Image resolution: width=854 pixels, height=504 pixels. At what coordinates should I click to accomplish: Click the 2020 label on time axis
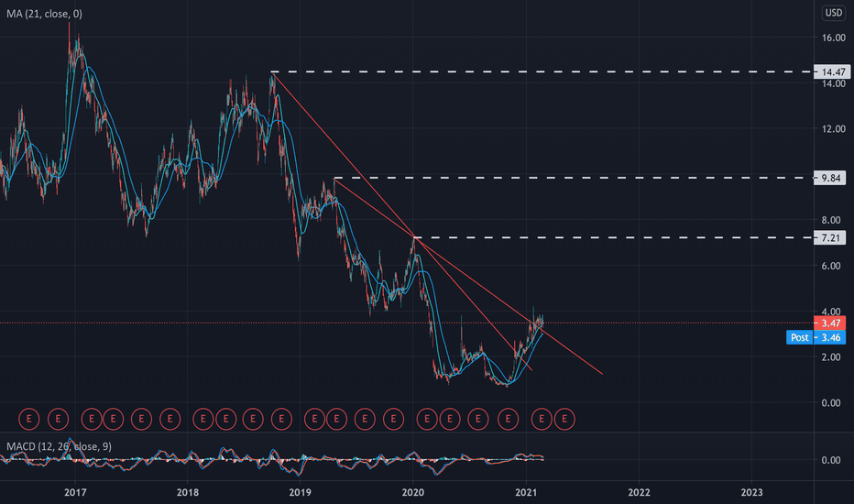(x=412, y=493)
